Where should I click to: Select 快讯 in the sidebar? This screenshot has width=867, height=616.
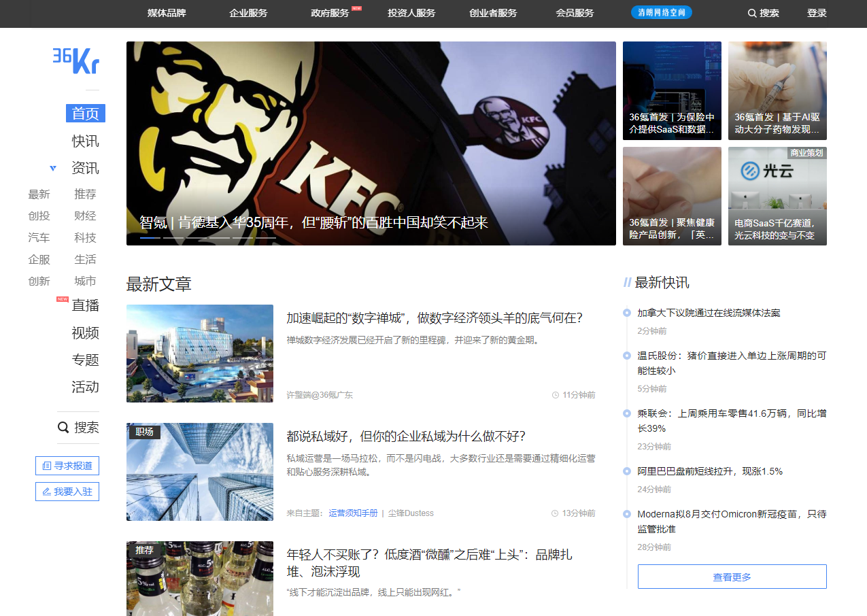pyautogui.click(x=86, y=141)
